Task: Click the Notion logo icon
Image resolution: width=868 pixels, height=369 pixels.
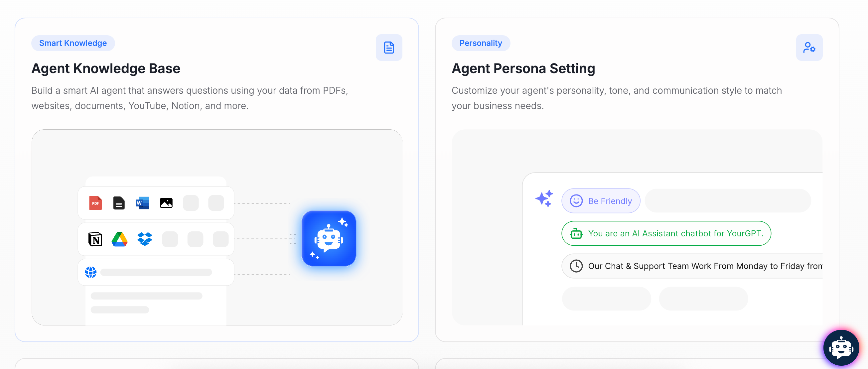Action: 95,239
